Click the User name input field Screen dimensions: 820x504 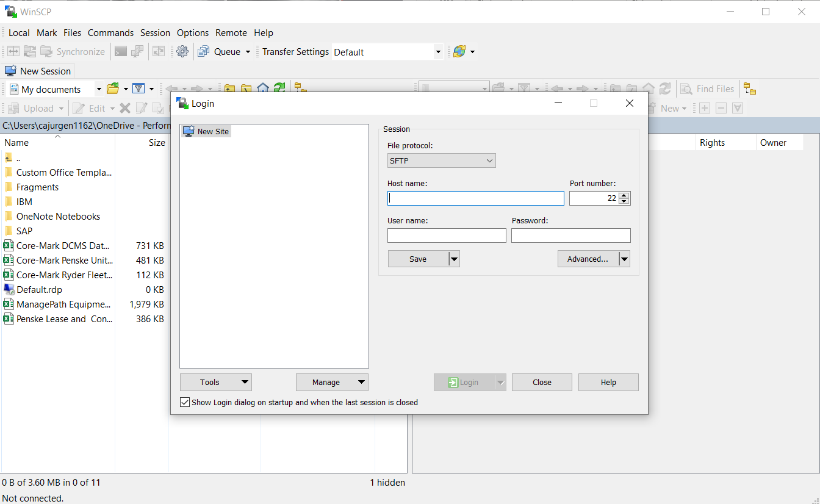447,236
